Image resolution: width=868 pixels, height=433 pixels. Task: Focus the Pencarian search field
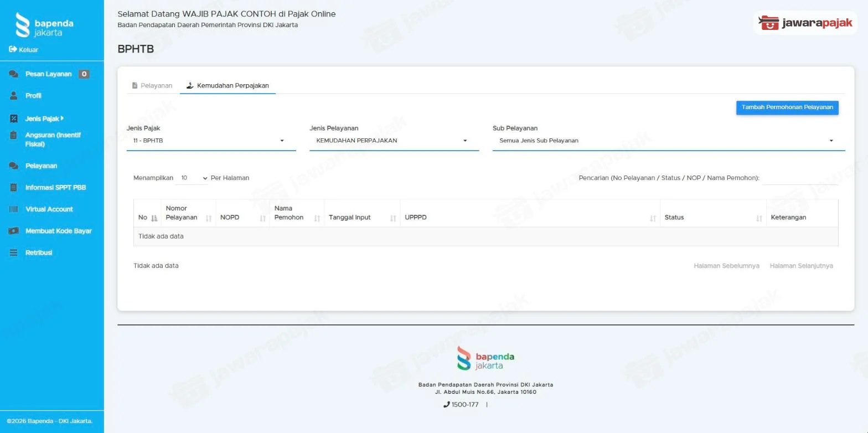(800, 178)
